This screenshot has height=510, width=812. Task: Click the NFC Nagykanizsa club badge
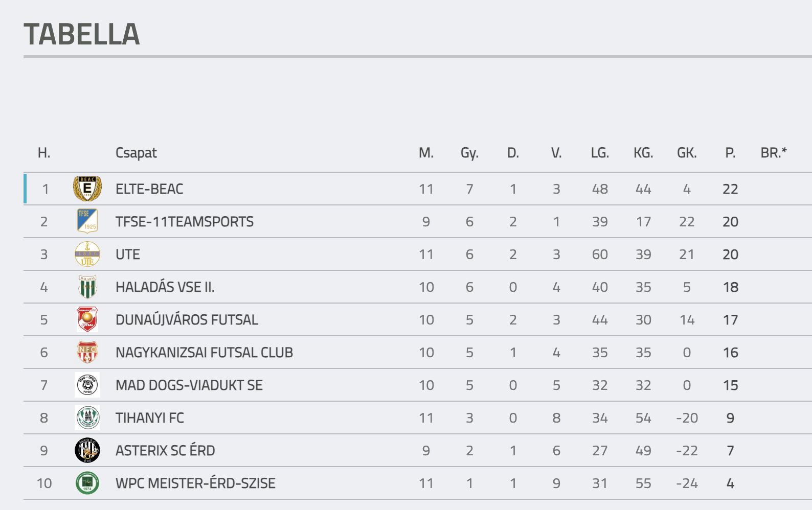(87, 352)
